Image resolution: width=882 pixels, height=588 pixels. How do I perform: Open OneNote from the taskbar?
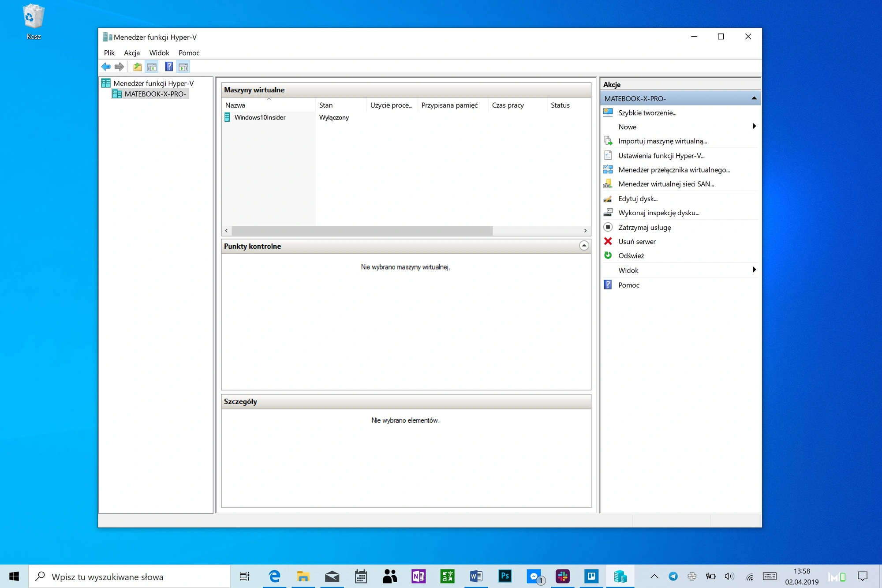click(x=418, y=576)
